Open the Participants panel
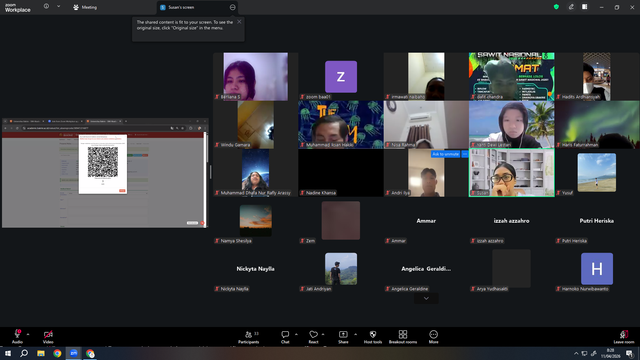 click(x=249, y=337)
